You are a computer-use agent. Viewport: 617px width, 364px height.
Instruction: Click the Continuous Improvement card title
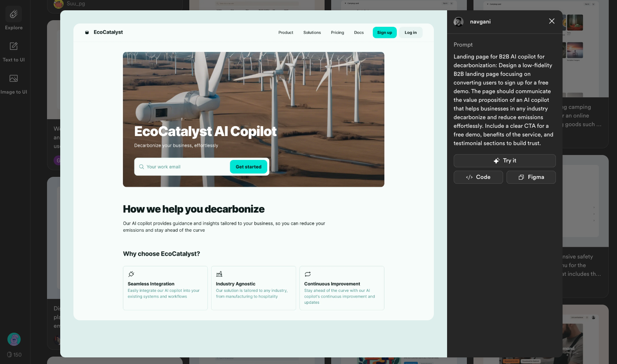click(x=332, y=284)
